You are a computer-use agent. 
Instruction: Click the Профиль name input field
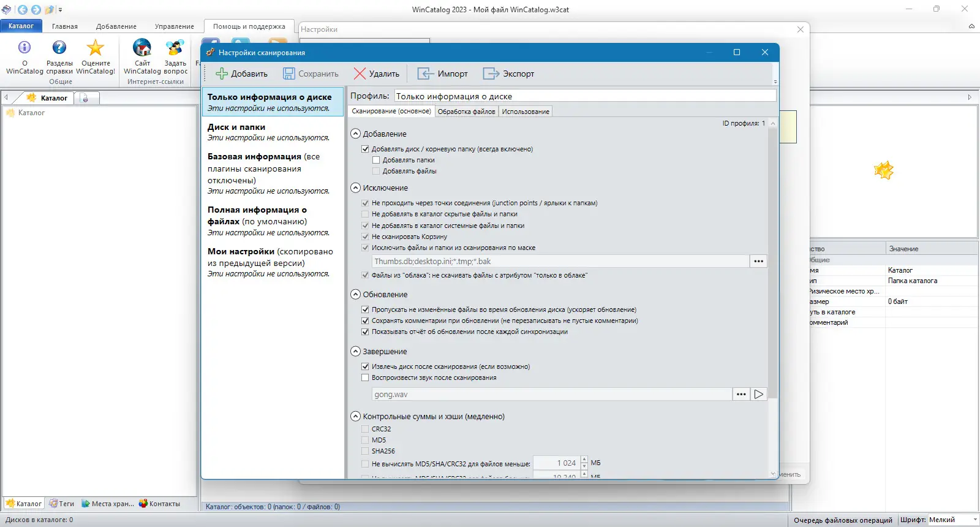(585, 96)
